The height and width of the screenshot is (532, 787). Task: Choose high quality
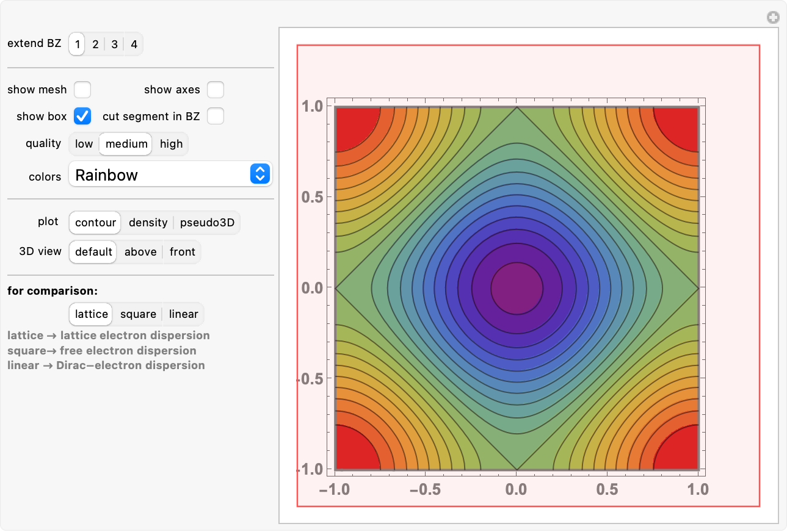tap(171, 144)
